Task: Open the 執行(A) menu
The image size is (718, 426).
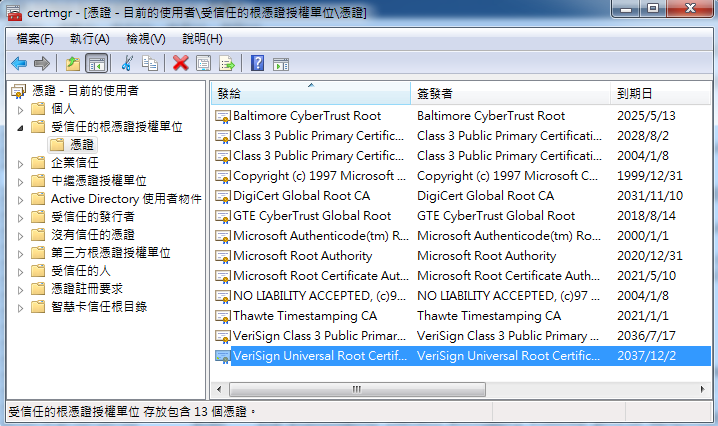Action: click(90, 39)
